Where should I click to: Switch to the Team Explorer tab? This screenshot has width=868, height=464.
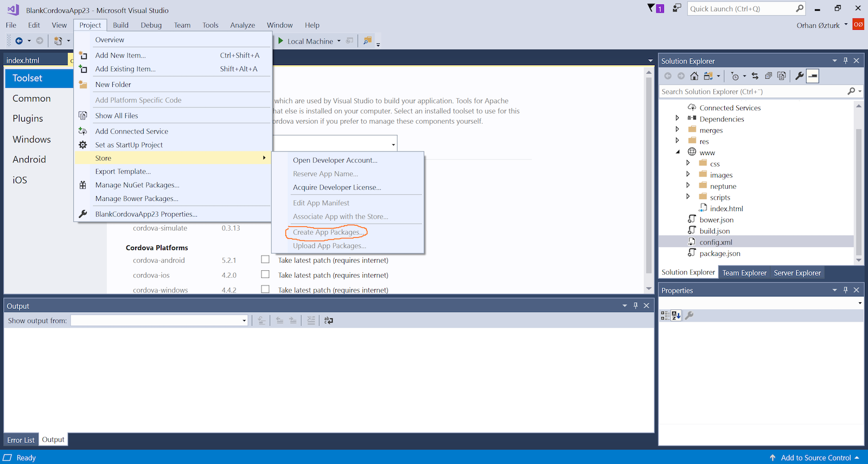tap(744, 273)
